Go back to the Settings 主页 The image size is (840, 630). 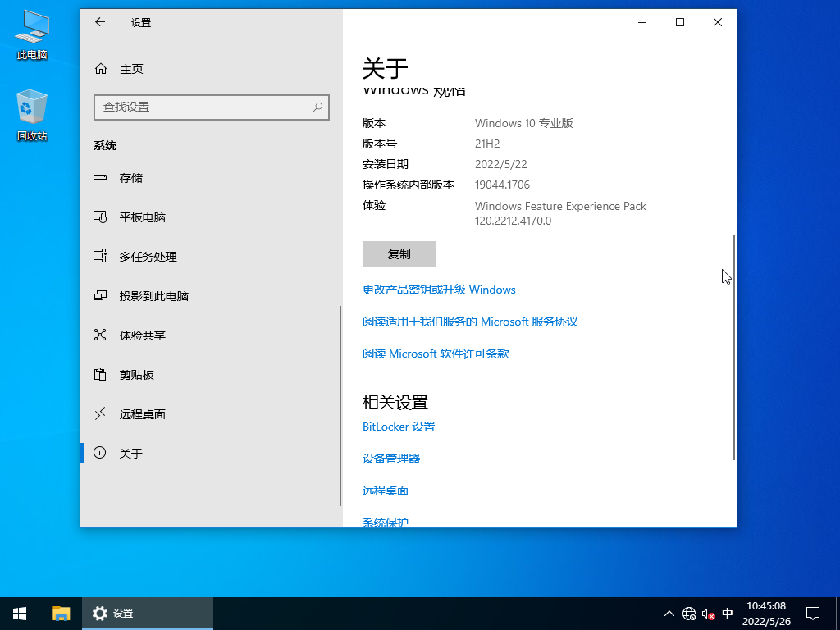point(132,69)
